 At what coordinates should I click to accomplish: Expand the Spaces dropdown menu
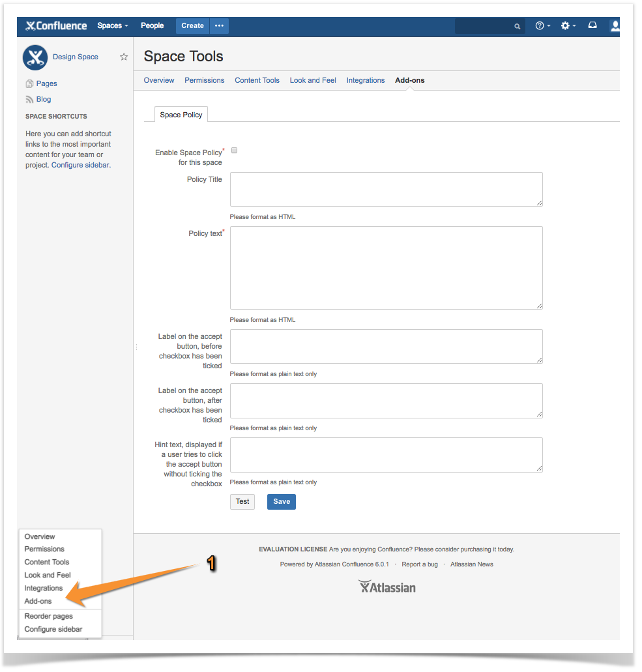(x=112, y=26)
